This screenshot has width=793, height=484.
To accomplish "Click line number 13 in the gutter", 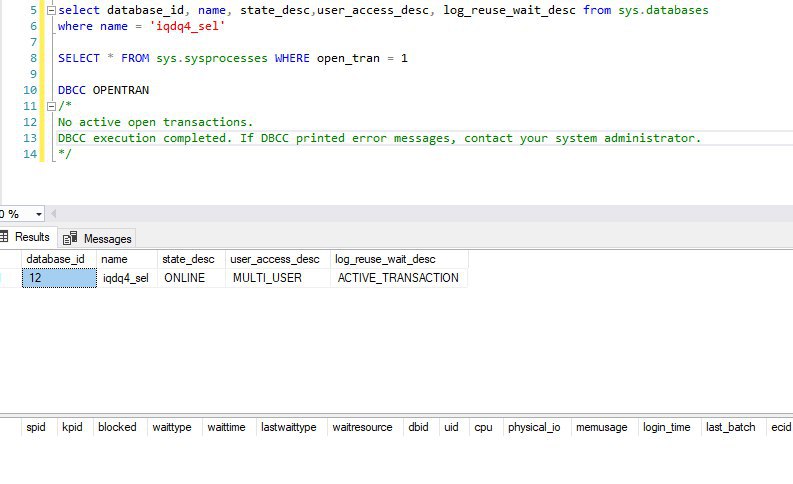I will click(x=30, y=138).
